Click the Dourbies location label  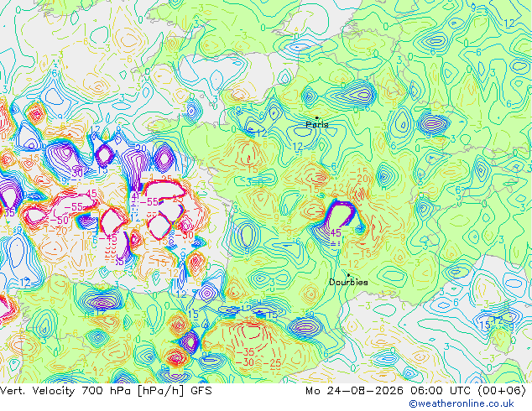[x=348, y=282]
